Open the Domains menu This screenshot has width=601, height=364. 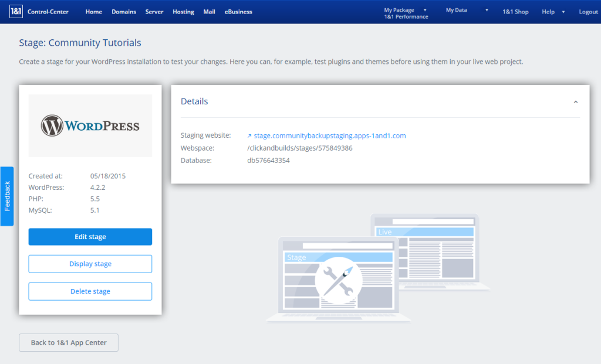(123, 11)
